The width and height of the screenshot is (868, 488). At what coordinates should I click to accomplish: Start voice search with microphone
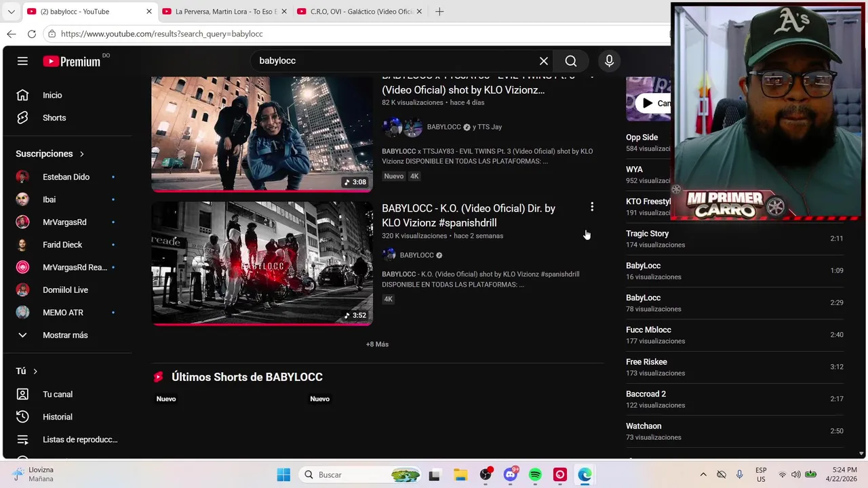(609, 61)
